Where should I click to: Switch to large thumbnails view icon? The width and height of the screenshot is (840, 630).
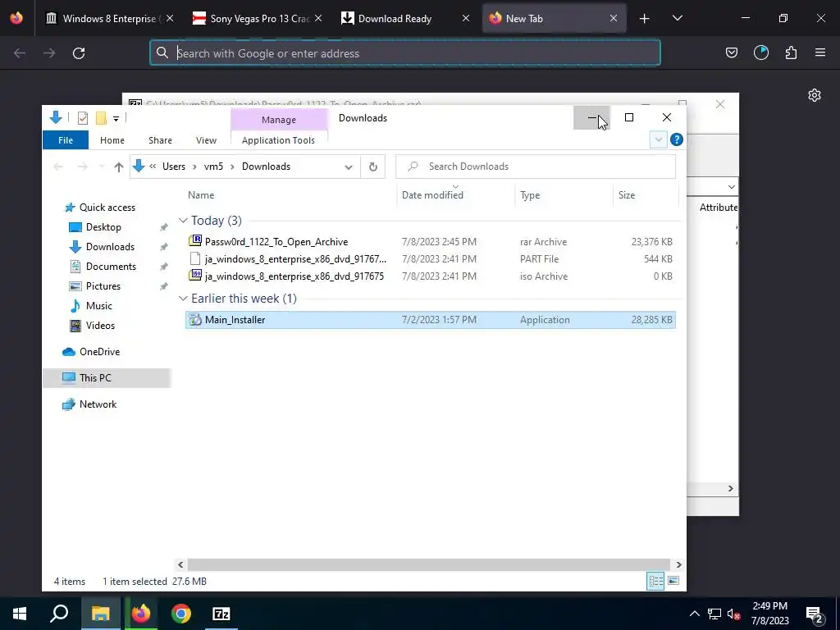coord(673,582)
